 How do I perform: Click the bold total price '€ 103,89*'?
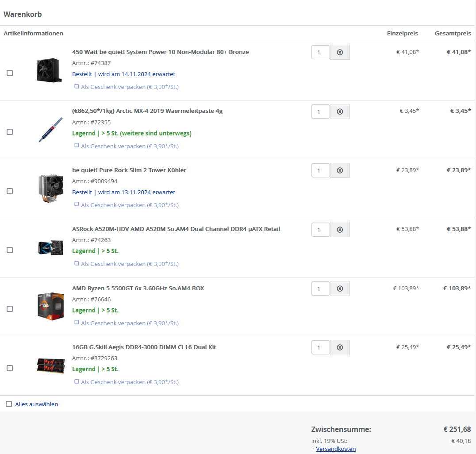(457, 288)
